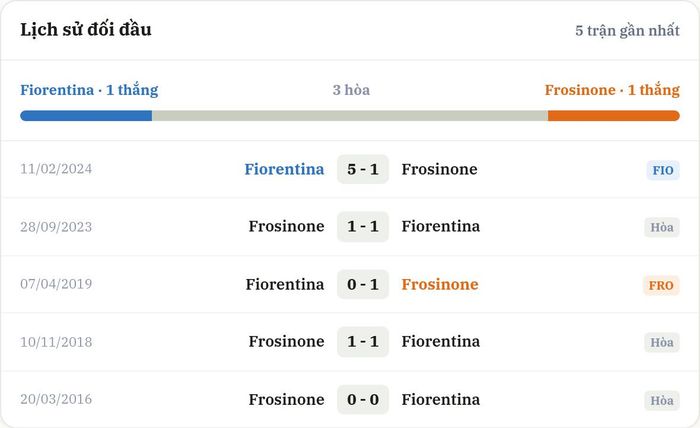The width and height of the screenshot is (700, 428).
Task: Click the Hòa badge for 20/03/2016
Action: pos(662,400)
